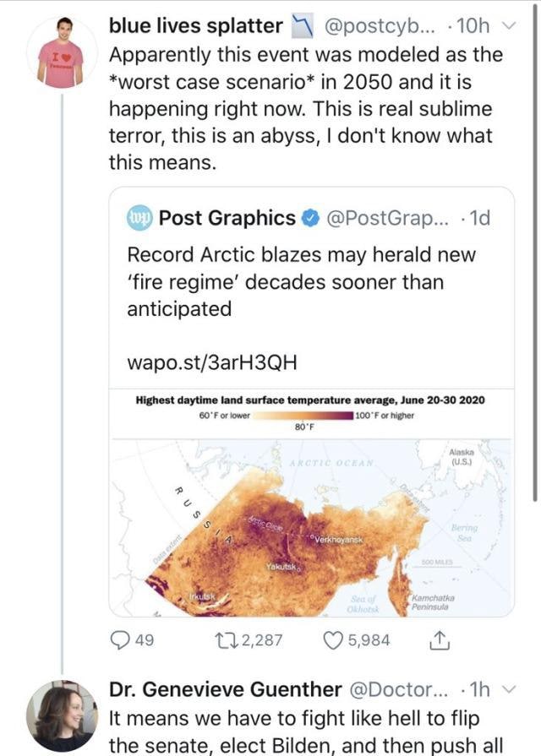Open the Arctic temperature map image
Image resolution: width=541 pixels, height=756 pixels.
click(311, 524)
